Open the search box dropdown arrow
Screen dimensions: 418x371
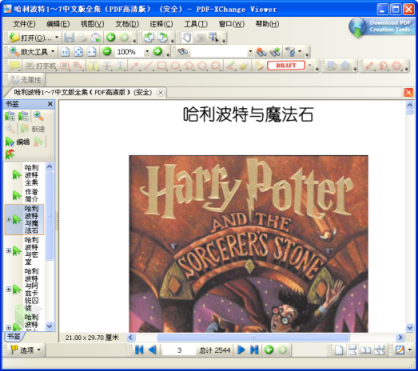click(x=250, y=52)
